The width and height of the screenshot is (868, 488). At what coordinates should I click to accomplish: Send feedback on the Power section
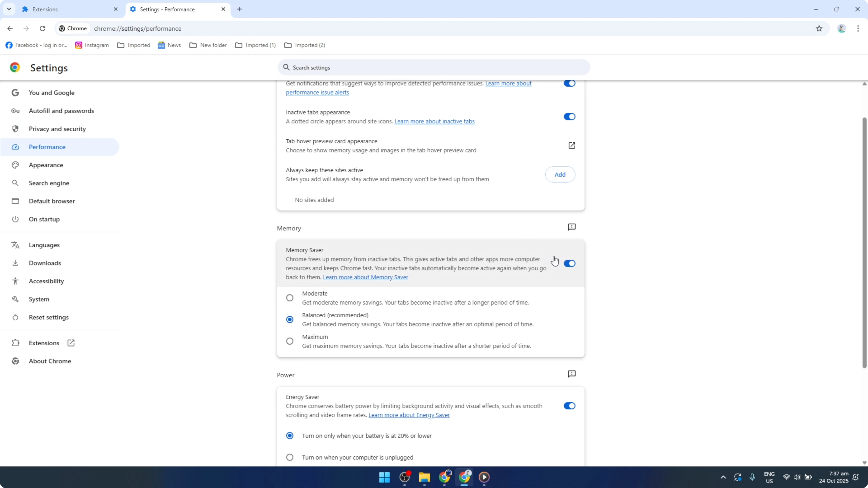point(572,374)
